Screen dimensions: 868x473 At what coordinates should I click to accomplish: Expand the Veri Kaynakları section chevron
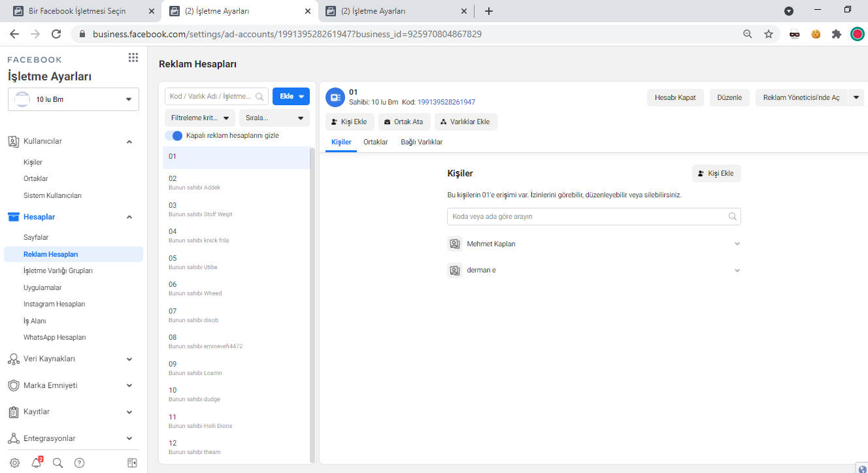[129, 359]
